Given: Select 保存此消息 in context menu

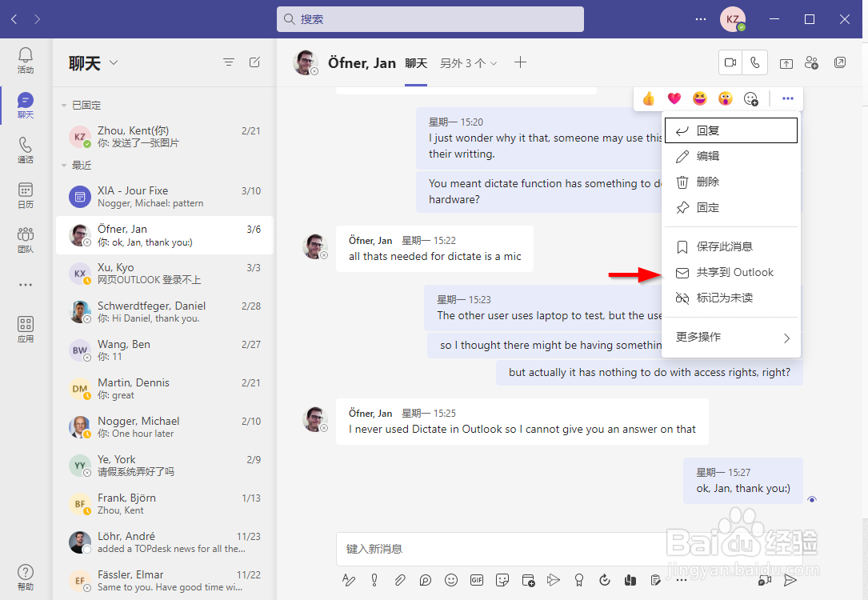Looking at the screenshot, I should (x=731, y=246).
